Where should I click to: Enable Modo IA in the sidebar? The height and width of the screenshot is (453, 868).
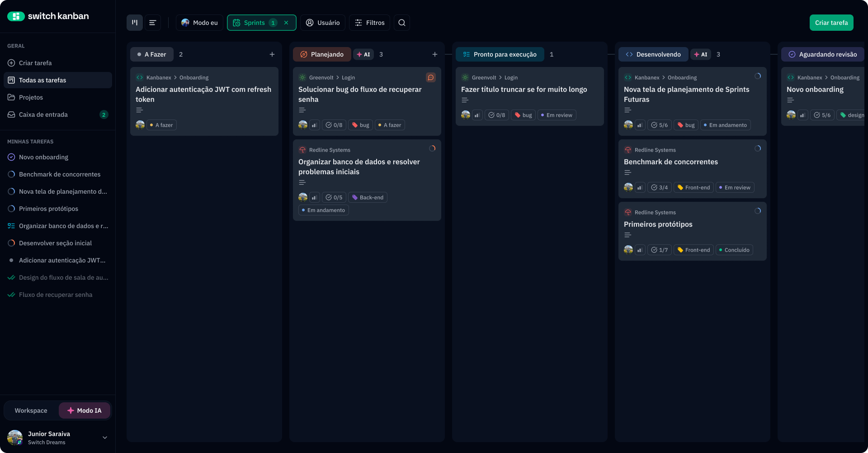click(84, 410)
